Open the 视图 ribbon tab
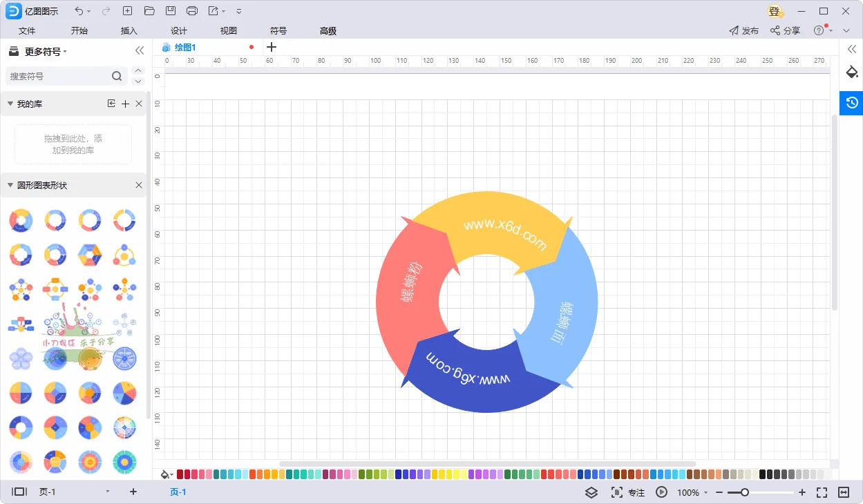Image resolution: width=863 pixels, height=504 pixels. coord(228,30)
